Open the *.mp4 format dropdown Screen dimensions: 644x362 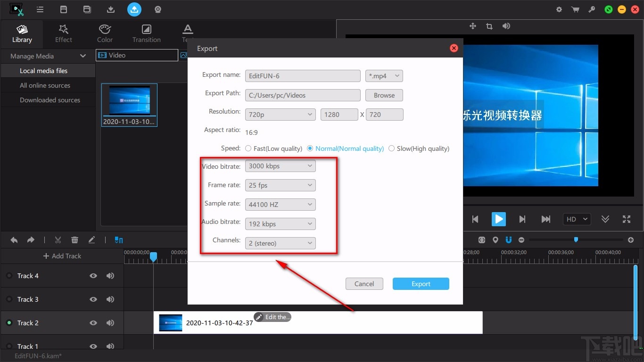[384, 76]
